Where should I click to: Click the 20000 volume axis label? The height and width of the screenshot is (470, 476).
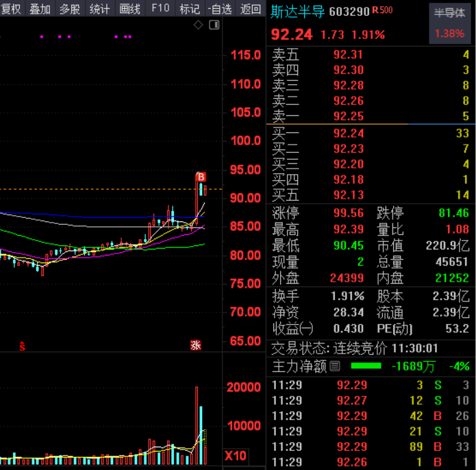point(244,387)
